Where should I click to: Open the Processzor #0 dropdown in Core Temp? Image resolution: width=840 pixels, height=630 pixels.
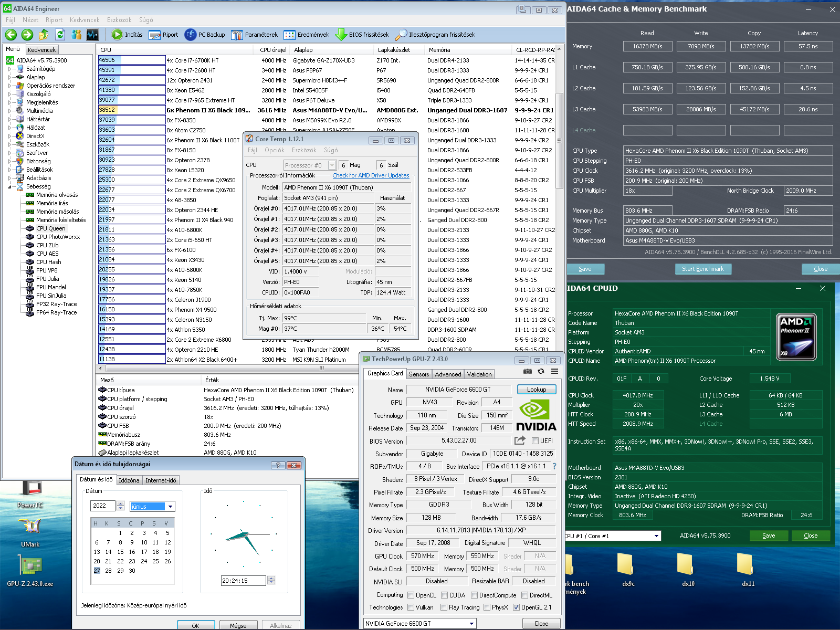[x=332, y=165]
